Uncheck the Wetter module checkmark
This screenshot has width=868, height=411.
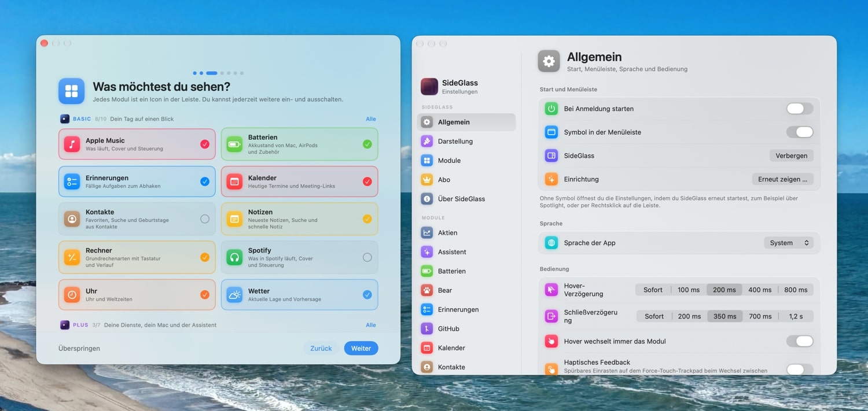tap(367, 295)
